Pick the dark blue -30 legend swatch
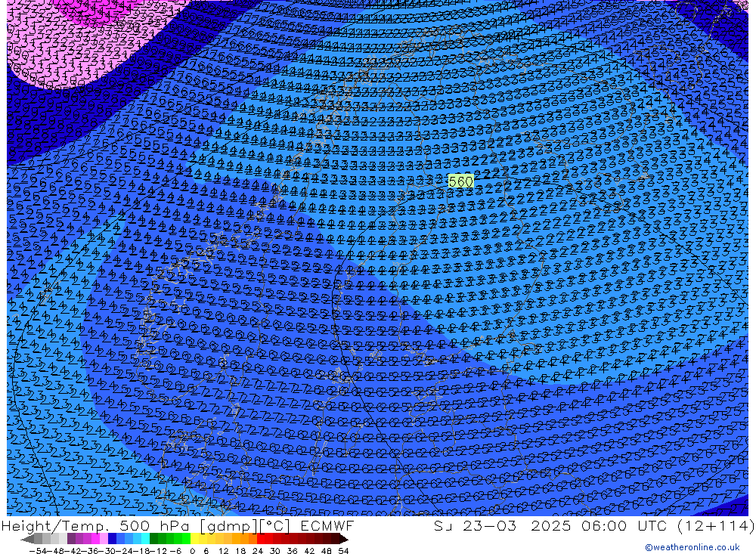Image resolution: width=756 pixels, height=554 pixels. [x=112, y=539]
